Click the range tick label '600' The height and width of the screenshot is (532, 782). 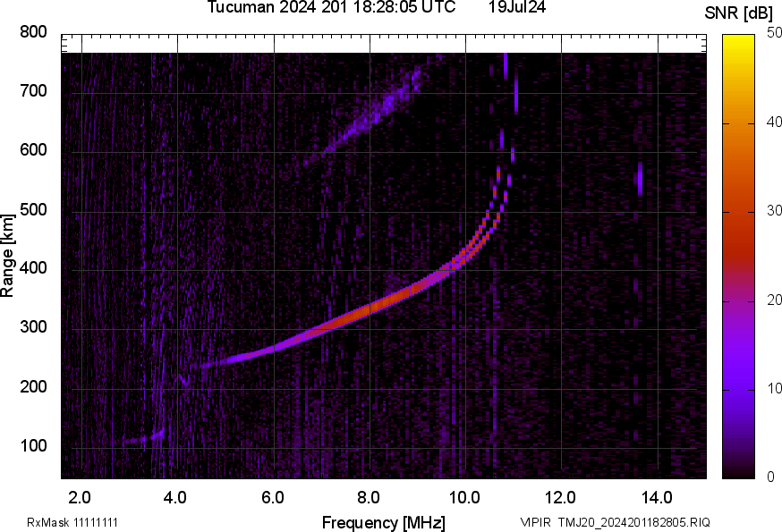click(x=33, y=150)
